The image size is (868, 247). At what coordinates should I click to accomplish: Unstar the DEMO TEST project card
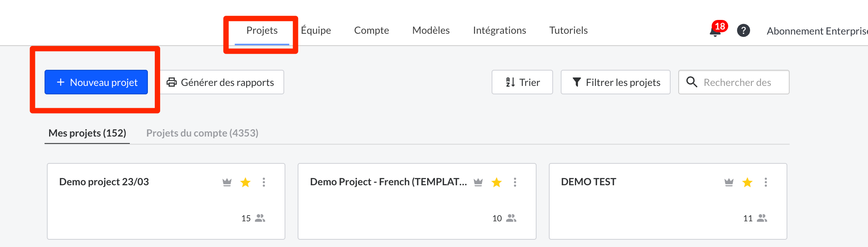[x=747, y=182]
